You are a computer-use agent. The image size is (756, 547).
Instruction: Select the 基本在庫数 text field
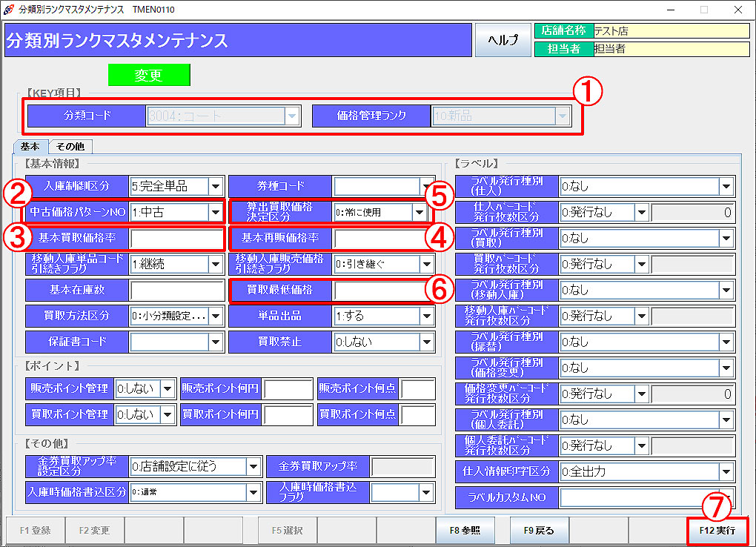176,290
